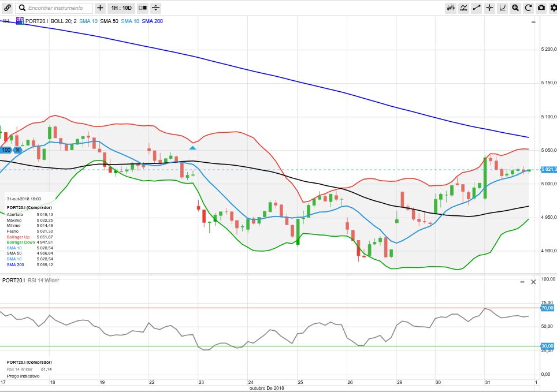Click the date 24 on time axis
Viewport: 557px width, 392px height.
coord(250,382)
